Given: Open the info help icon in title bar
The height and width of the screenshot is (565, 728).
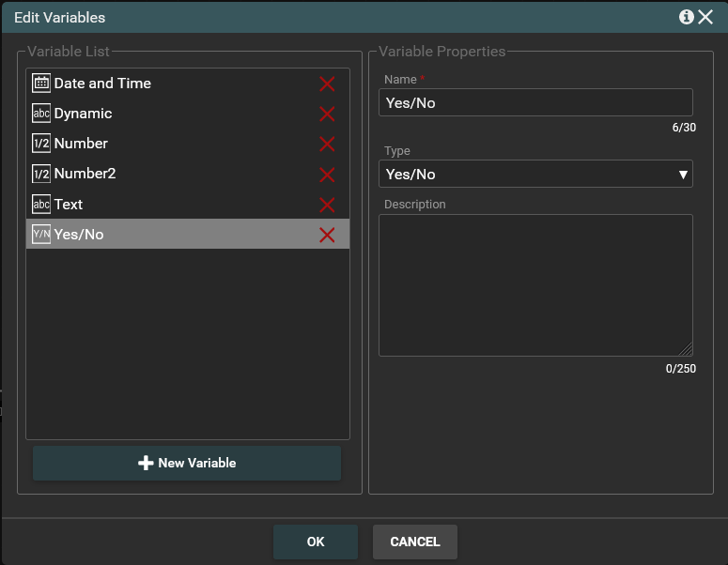Looking at the screenshot, I should pyautogui.click(x=686, y=17).
